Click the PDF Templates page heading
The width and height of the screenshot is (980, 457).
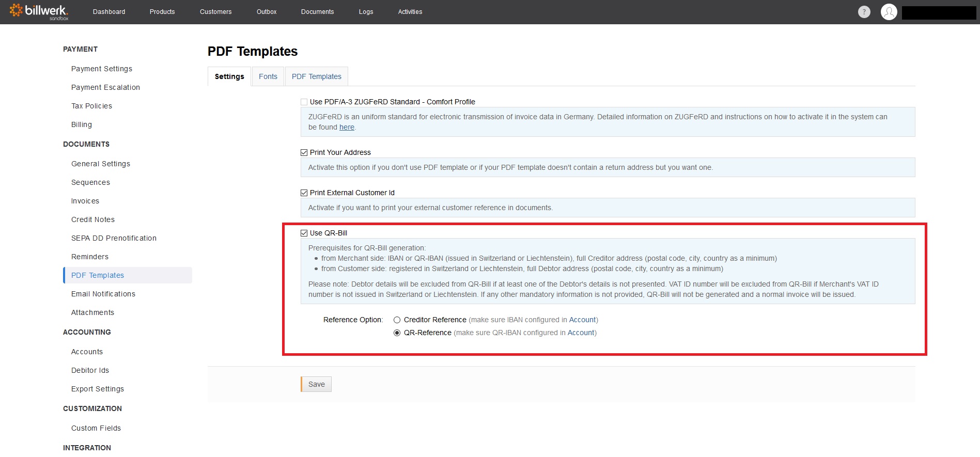click(253, 52)
